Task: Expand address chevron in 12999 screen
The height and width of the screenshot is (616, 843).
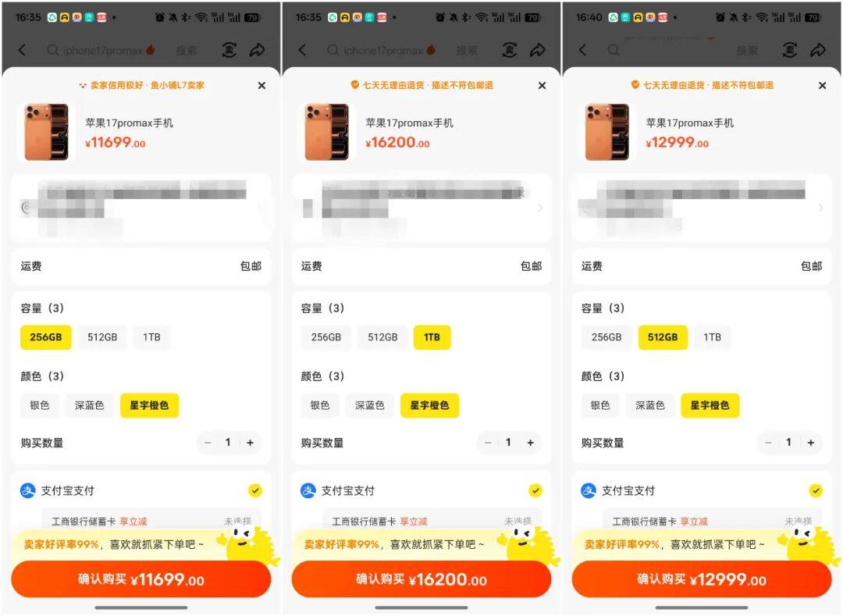Action: (x=820, y=208)
